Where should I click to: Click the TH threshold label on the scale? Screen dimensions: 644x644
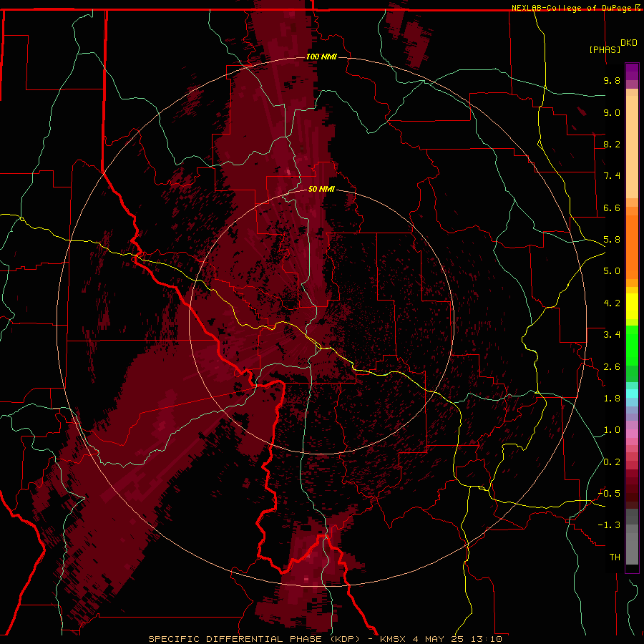coord(615,557)
